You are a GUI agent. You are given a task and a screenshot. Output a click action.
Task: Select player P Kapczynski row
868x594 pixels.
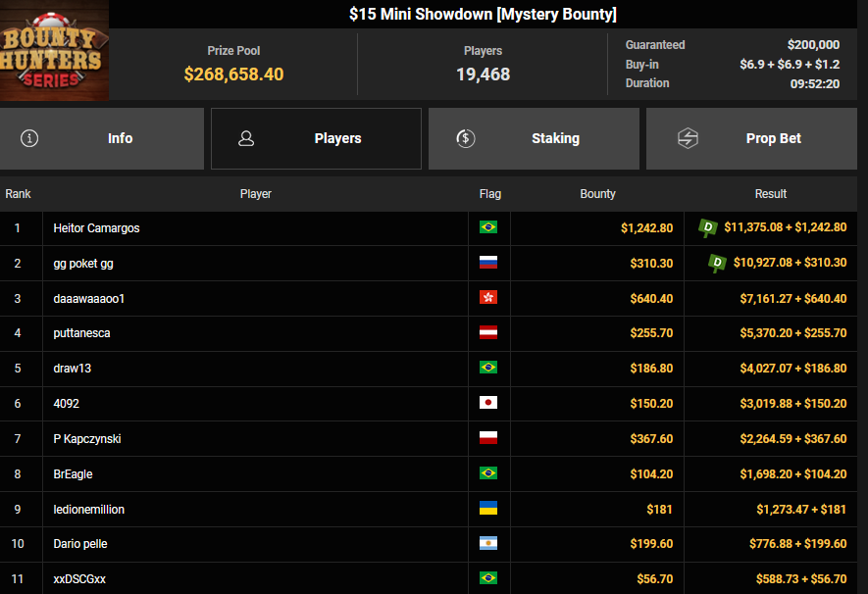(87, 438)
